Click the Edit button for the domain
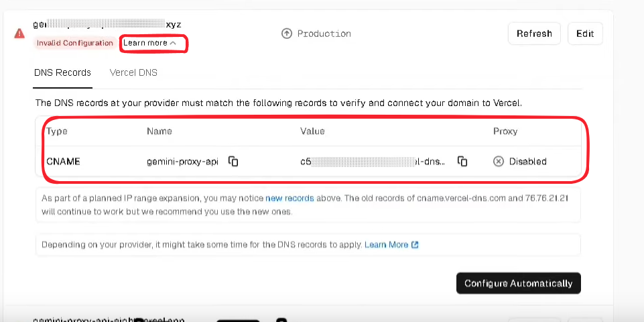Image resolution: width=644 pixels, height=322 pixels. point(585,34)
